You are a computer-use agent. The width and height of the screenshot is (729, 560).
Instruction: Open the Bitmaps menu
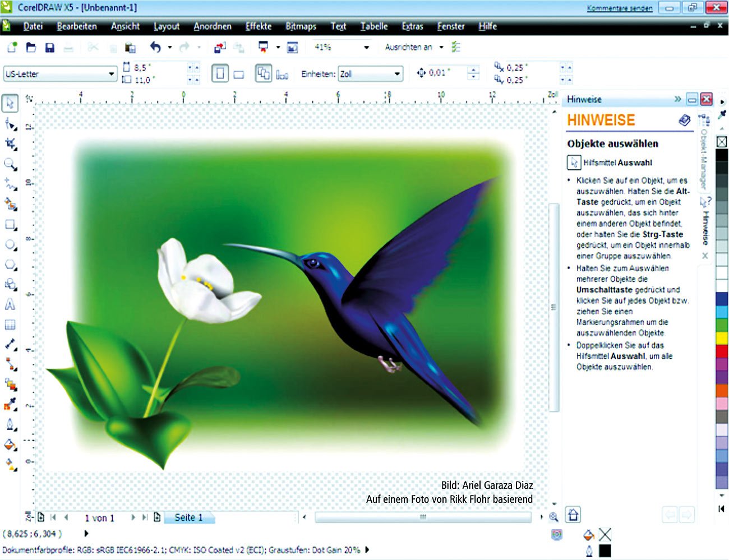301,26
